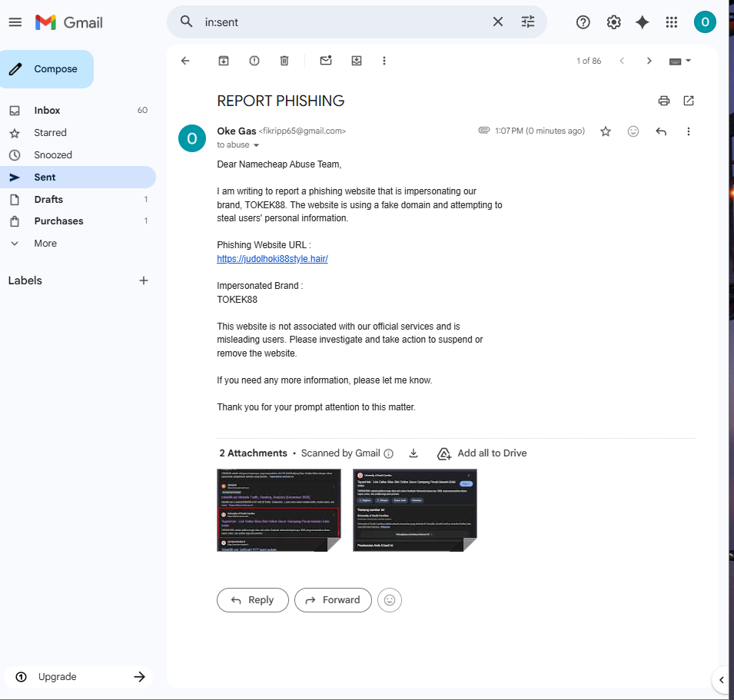Screen dimensions: 734x700
Task: Open Settings gear icon
Action: tap(613, 22)
